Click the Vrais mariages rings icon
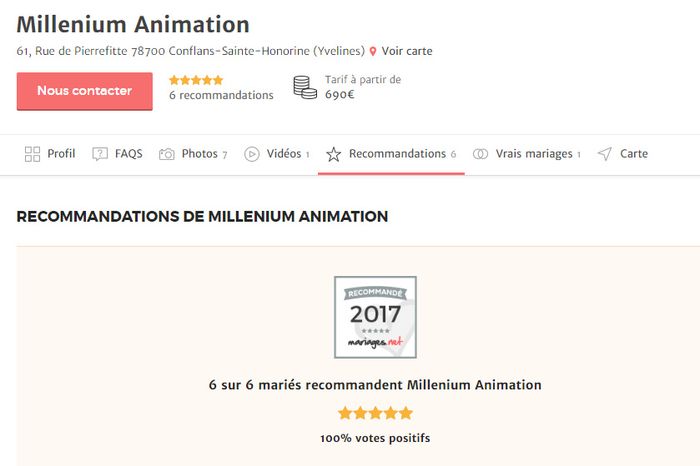 point(480,154)
